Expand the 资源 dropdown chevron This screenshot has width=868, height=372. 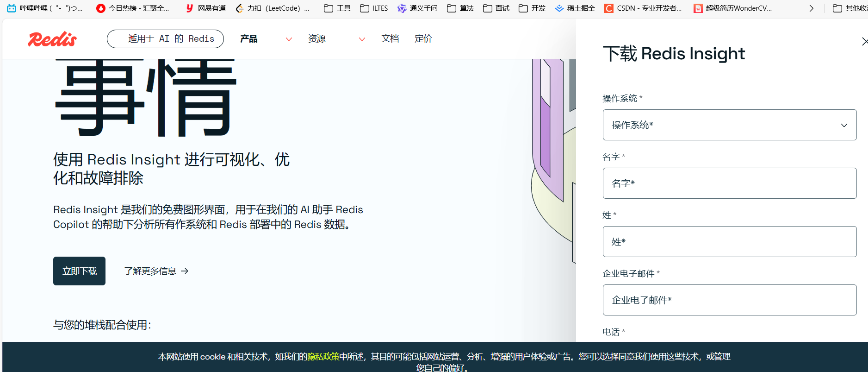point(362,39)
